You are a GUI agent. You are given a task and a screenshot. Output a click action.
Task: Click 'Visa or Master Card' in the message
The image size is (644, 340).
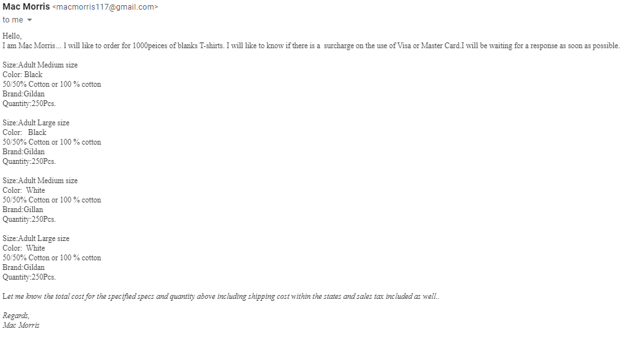pyautogui.click(x=428, y=46)
